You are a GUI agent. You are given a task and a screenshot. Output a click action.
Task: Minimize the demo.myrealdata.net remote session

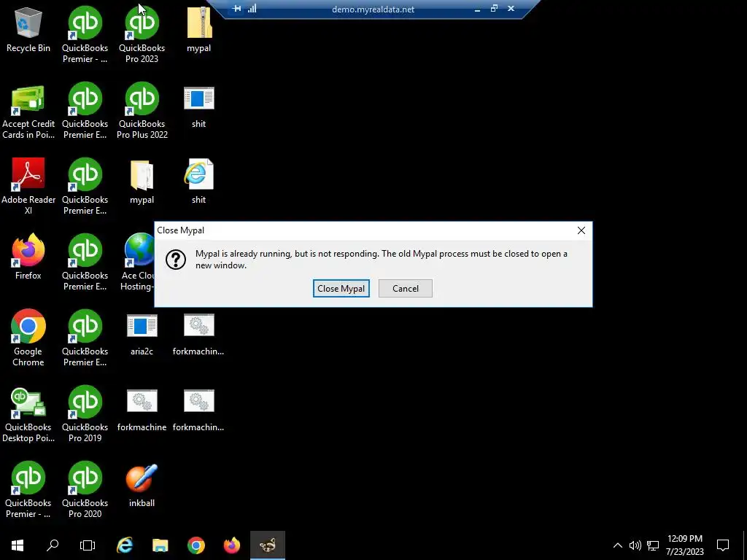tap(477, 9)
